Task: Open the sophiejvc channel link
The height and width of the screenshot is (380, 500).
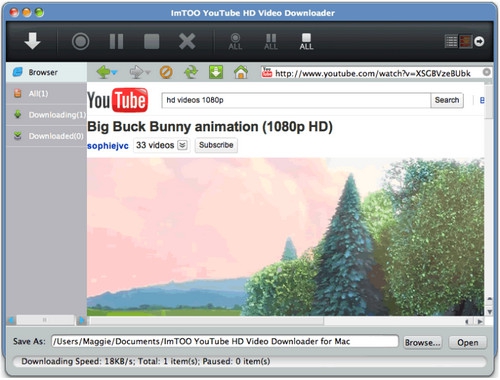Action: [108, 146]
